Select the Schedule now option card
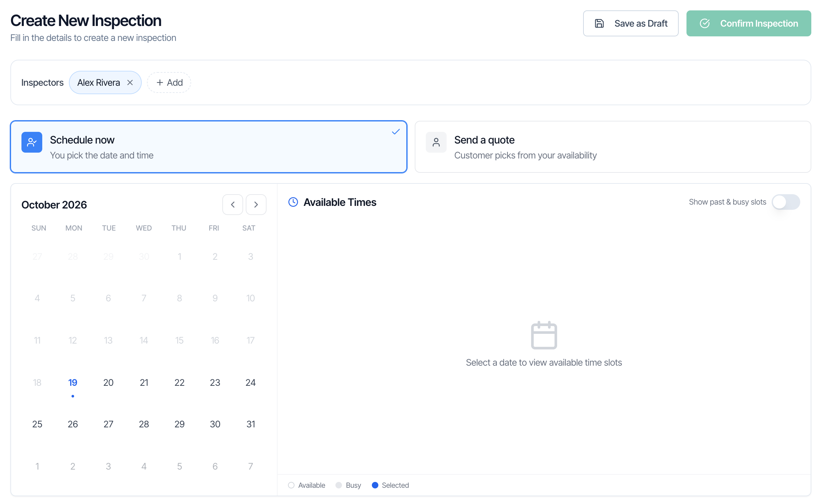The height and width of the screenshot is (504, 823). point(208,147)
